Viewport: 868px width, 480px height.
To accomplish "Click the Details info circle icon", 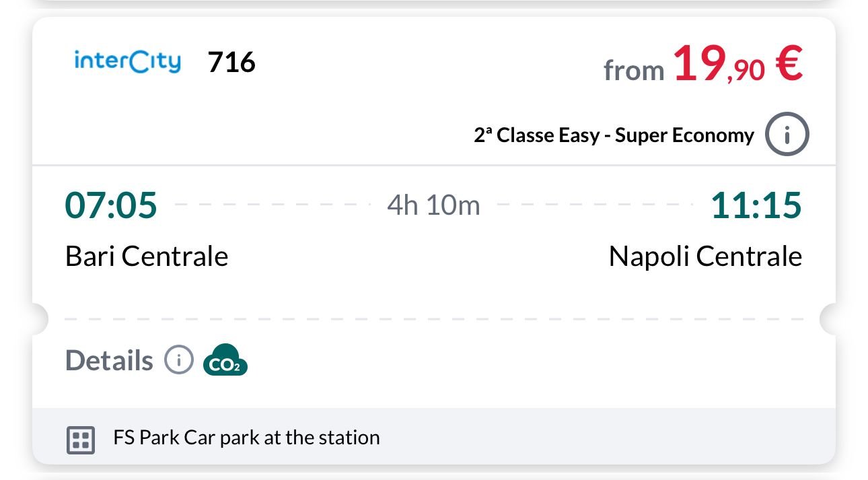I will pos(178,360).
